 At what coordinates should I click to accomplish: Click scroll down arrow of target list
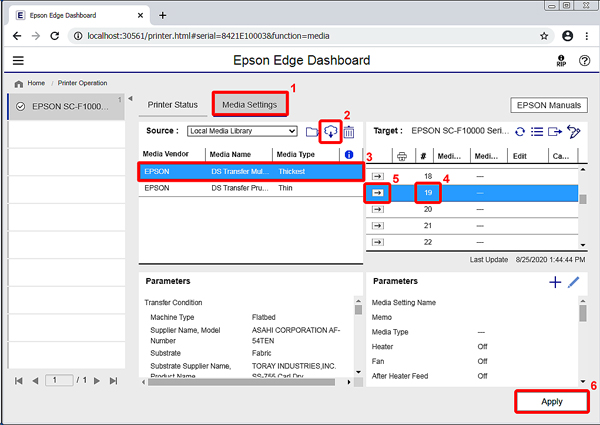[583, 245]
